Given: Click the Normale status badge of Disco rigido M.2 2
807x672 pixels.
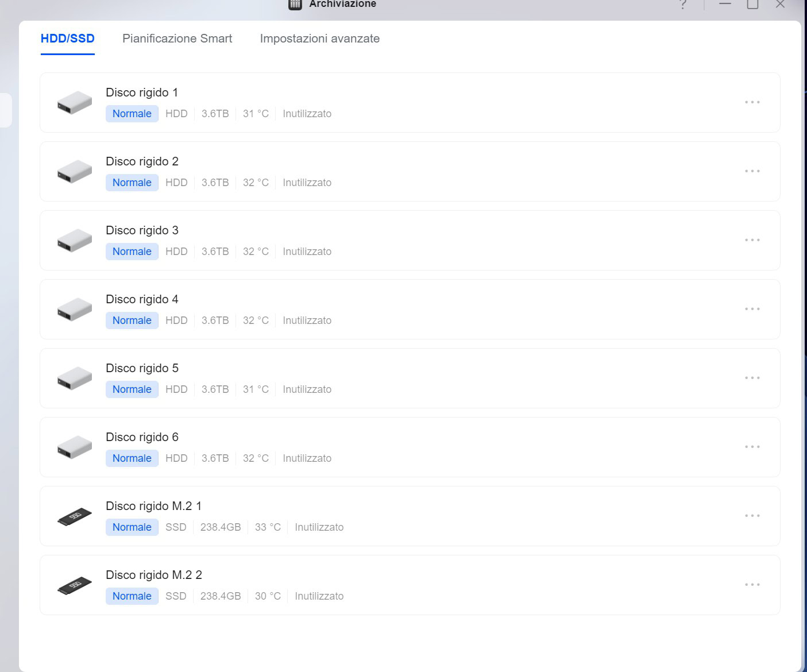Looking at the screenshot, I should pyautogui.click(x=132, y=596).
